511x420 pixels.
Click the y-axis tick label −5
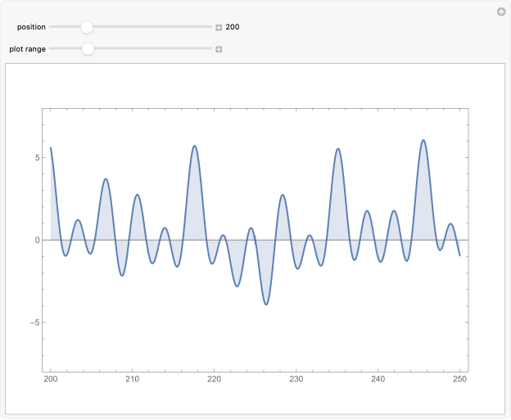(x=34, y=322)
